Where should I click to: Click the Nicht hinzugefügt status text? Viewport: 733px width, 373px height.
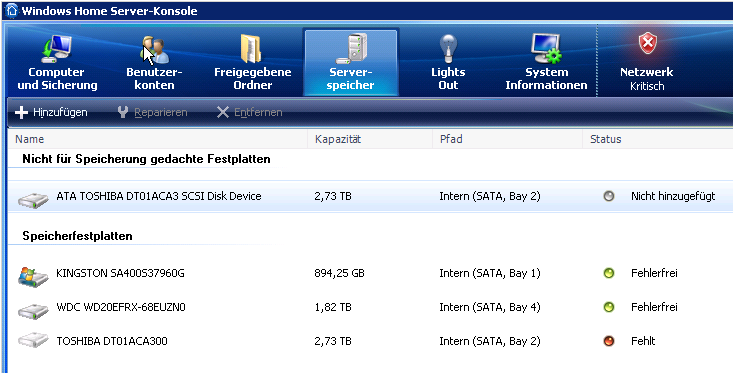point(673,196)
